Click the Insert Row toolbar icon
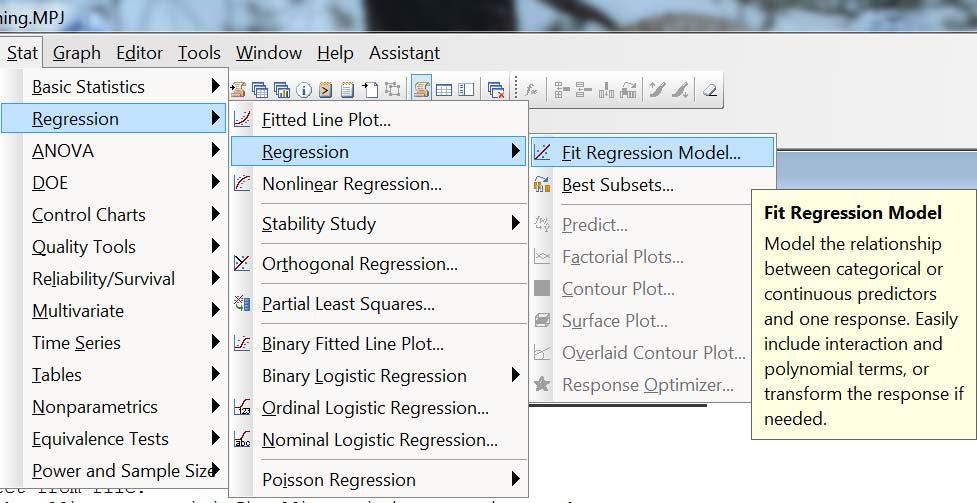Screen dimensions: 977x503 tap(583, 90)
